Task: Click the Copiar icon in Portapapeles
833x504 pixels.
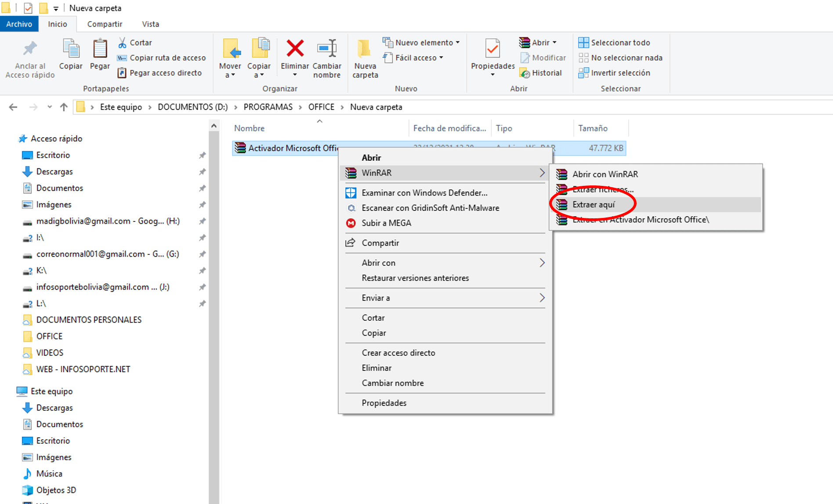Action: (71, 49)
